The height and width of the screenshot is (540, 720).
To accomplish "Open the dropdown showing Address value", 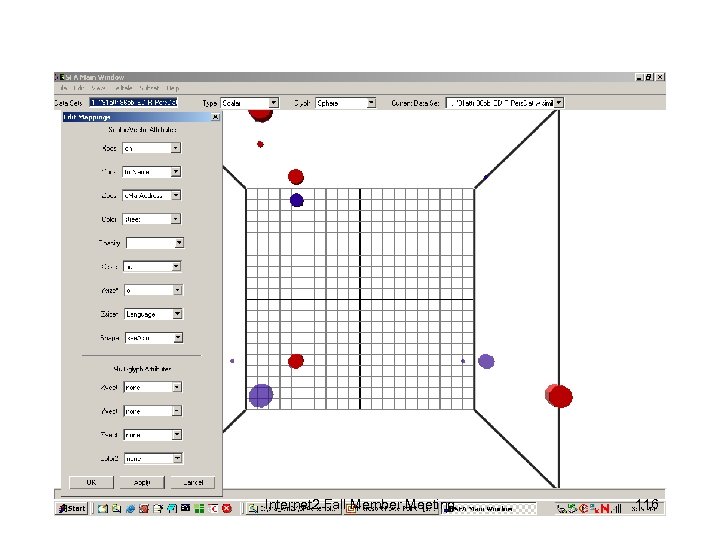I will [175, 195].
